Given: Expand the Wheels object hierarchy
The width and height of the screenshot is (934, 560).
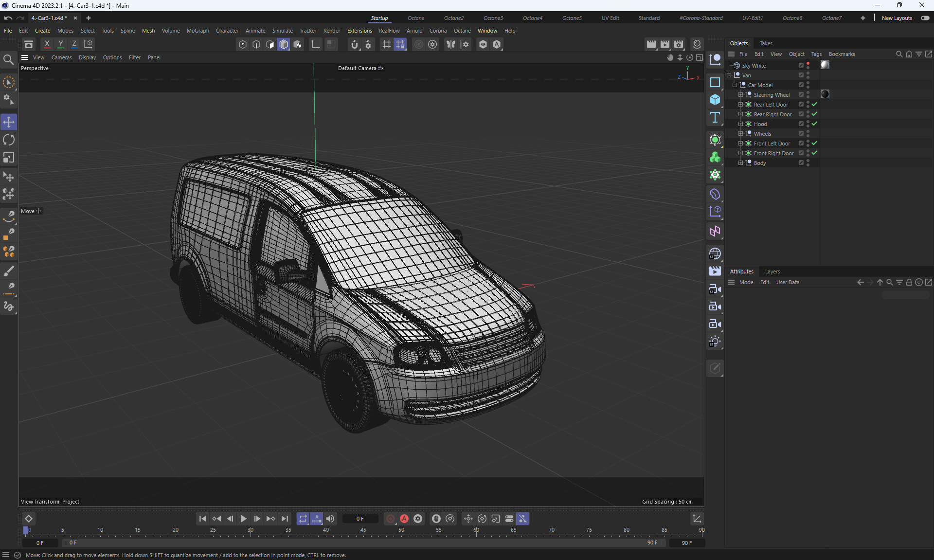Looking at the screenshot, I should [740, 134].
